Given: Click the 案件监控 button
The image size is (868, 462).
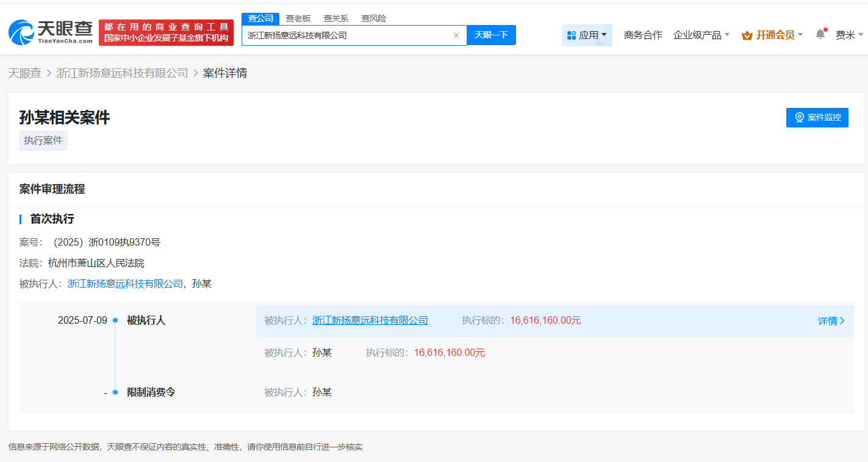Looking at the screenshot, I should [817, 118].
